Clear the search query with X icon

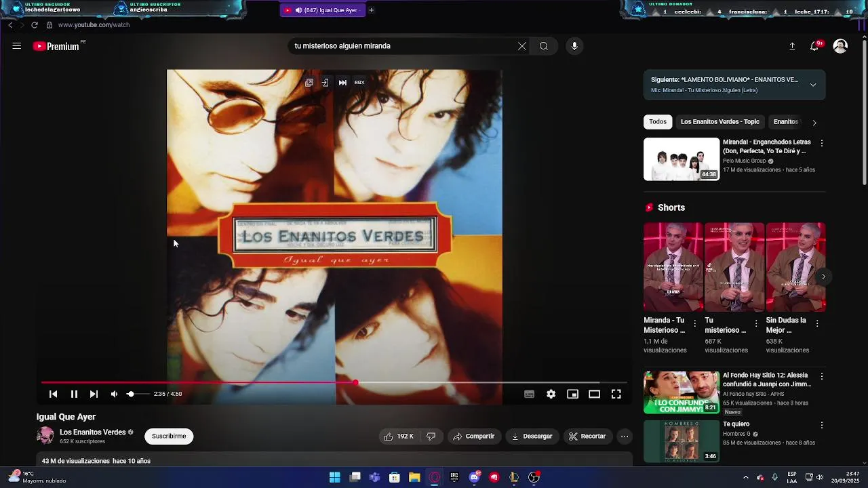522,46
